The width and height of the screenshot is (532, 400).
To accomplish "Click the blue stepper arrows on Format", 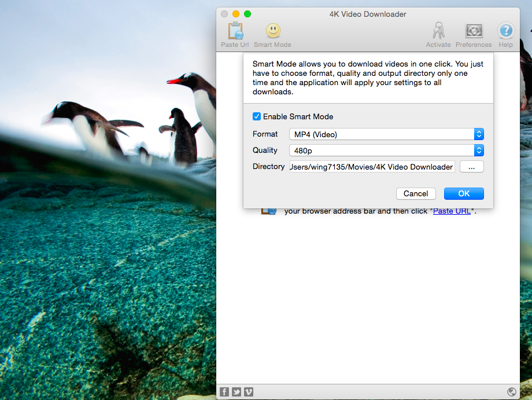I will point(479,134).
